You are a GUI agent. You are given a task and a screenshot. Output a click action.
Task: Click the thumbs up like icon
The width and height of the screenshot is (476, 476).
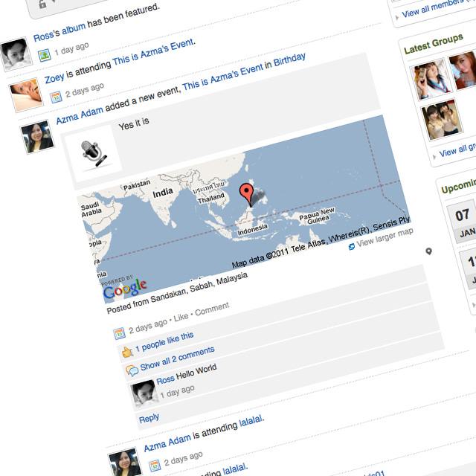point(127,352)
